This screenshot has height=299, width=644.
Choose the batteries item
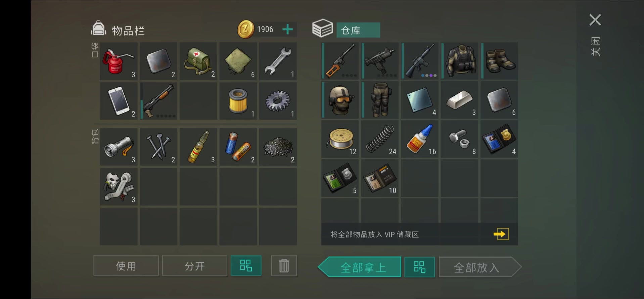(x=238, y=146)
